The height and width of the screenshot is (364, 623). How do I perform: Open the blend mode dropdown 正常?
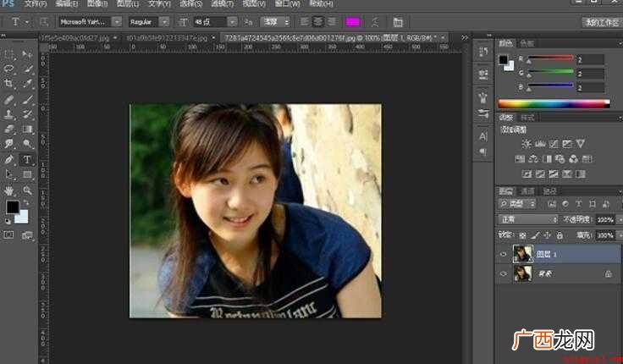pos(528,219)
